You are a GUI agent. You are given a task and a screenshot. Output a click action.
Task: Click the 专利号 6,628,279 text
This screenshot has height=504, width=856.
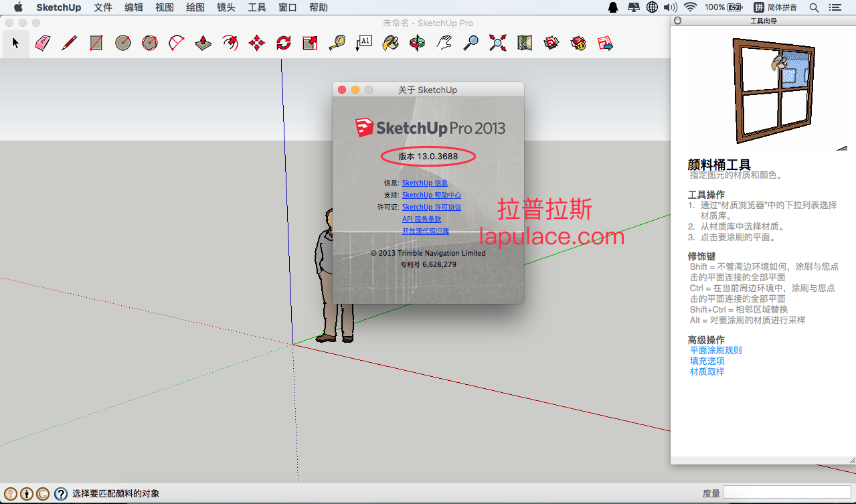coord(428,264)
